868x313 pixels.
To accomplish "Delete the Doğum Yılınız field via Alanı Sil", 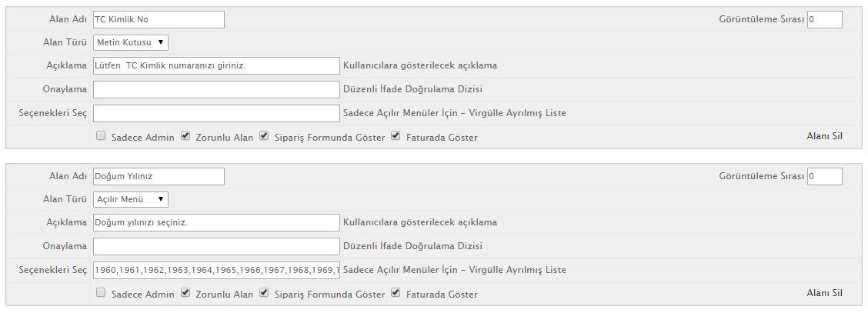I will 824,293.
